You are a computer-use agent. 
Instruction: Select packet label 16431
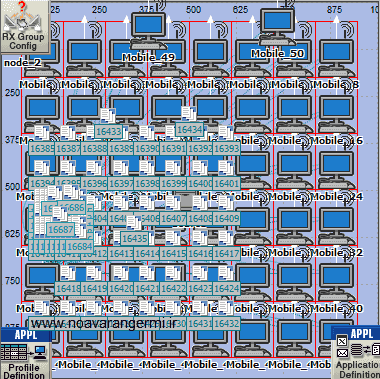coord(199,323)
